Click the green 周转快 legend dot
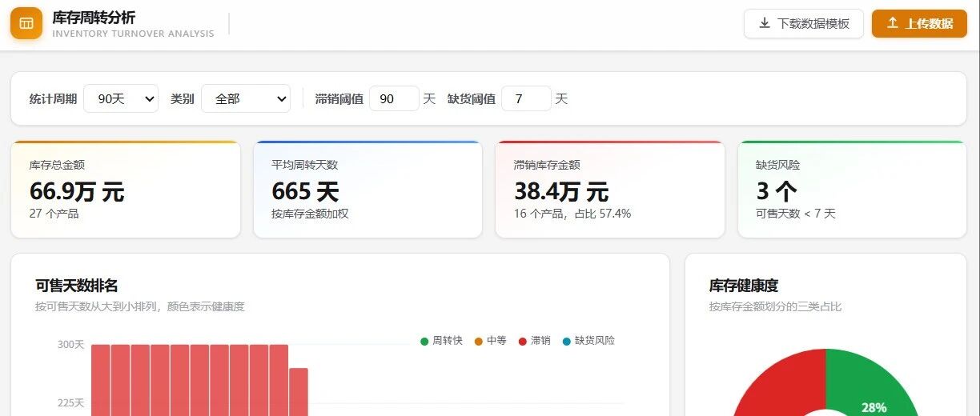The width and height of the screenshot is (980, 416). [x=425, y=342]
